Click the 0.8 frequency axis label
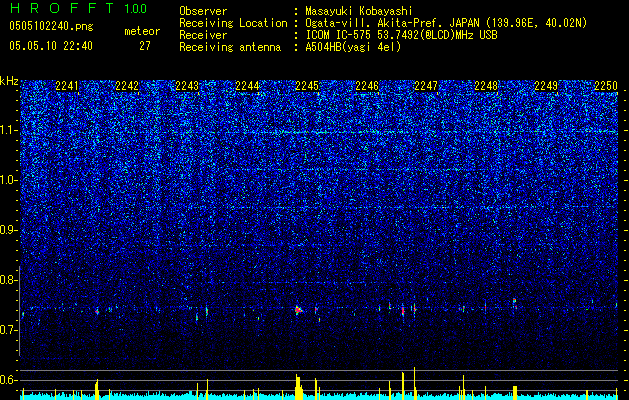 (x=9, y=280)
